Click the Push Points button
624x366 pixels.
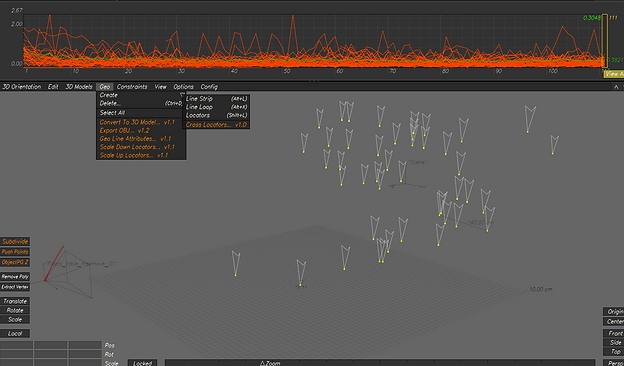[15, 252]
